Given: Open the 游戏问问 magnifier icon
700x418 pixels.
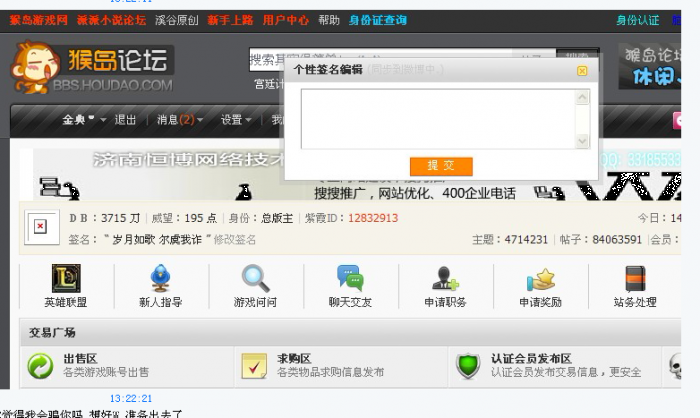Looking at the screenshot, I should click(255, 278).
